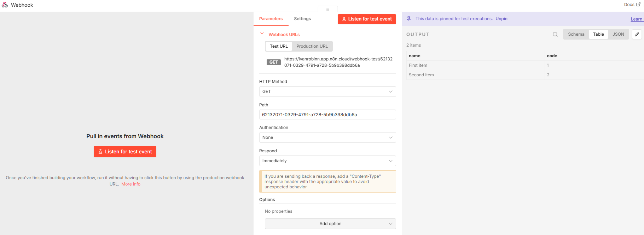Click the Path input field
Viewport: 644px width, 235px height.
327,114
